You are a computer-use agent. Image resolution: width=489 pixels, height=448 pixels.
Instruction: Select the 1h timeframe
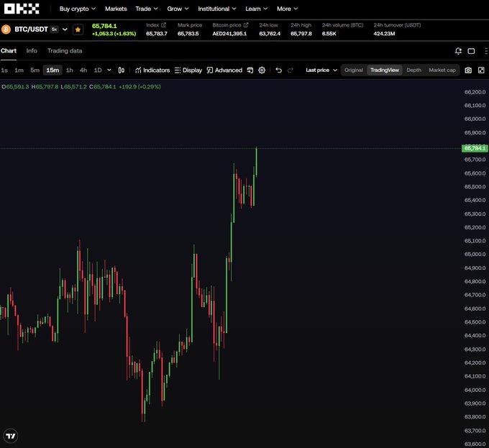[70, 70]
